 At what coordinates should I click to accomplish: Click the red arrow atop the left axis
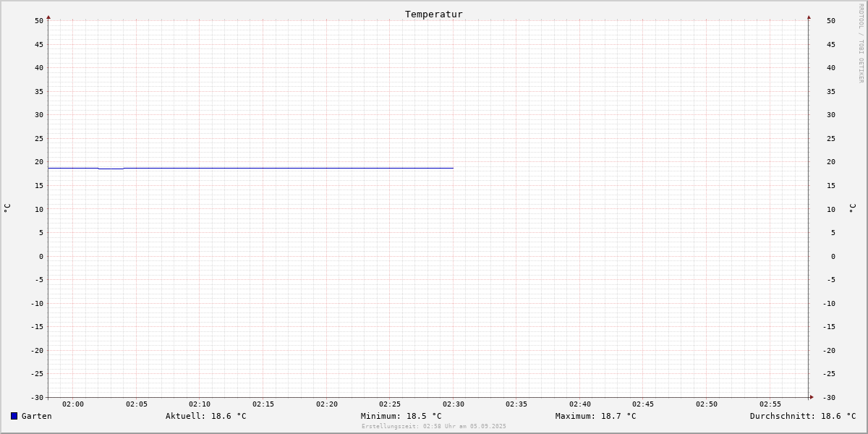click(48, 17)
